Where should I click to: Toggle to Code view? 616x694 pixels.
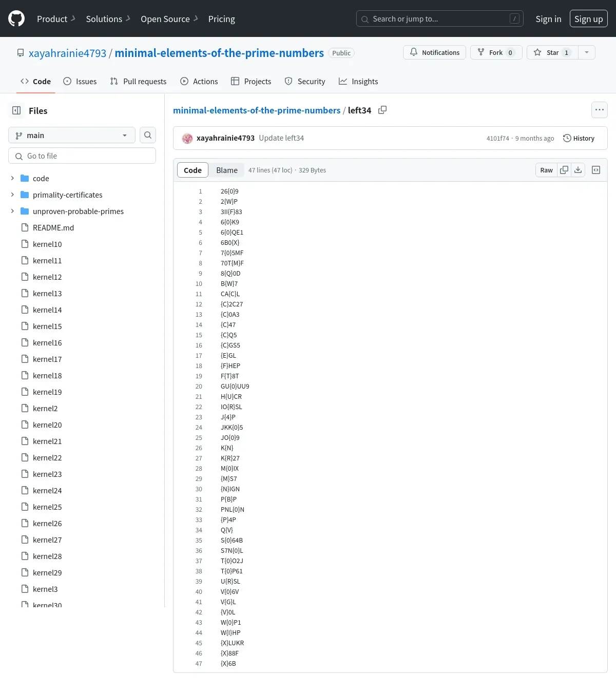point(192,170)
